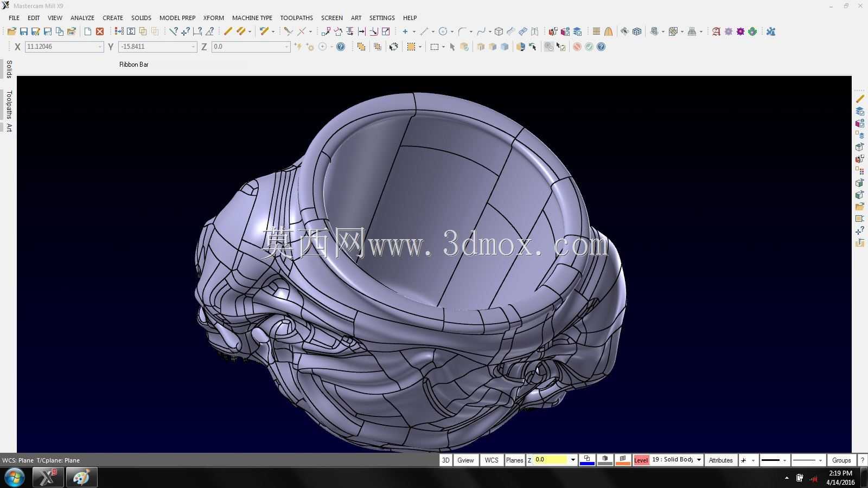Screen dimensions: 868x488
Task: Click the select arrow cursor icon
Action: coord(452,47)
